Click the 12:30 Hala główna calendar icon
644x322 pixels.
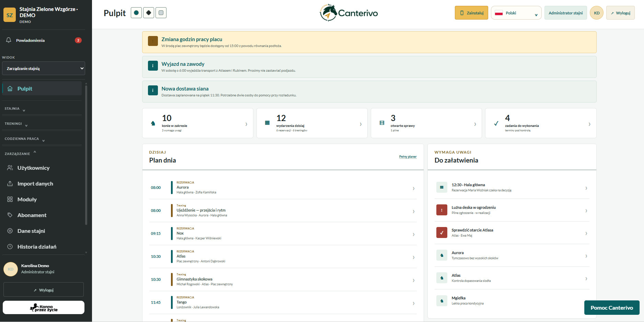(442, 187)
